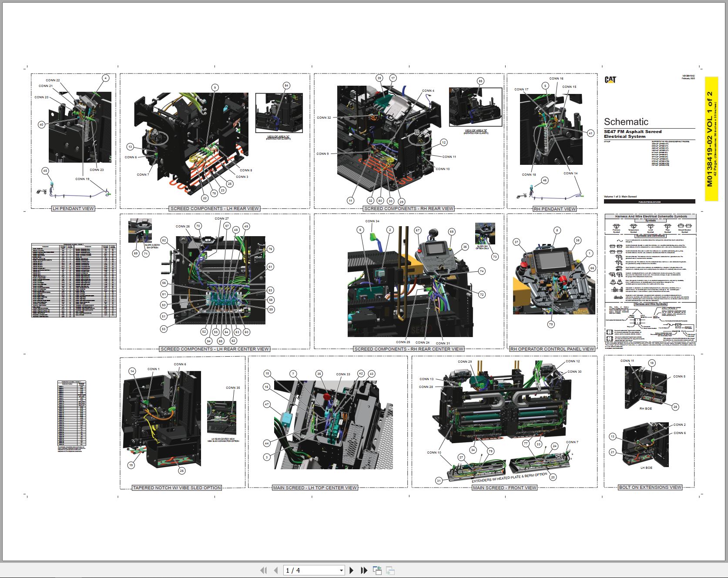The image size is (728, 578).
Task: Click 'MAIN SCREED - LH TOP CENTER VIEW' label
Action: click(315, 488)
